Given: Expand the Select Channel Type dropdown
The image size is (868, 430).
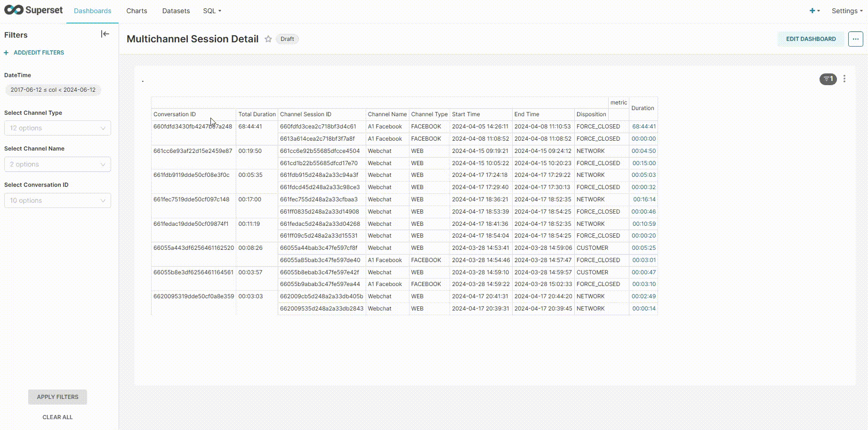Looking at the screenshot, I should click(x=57, y=128).
